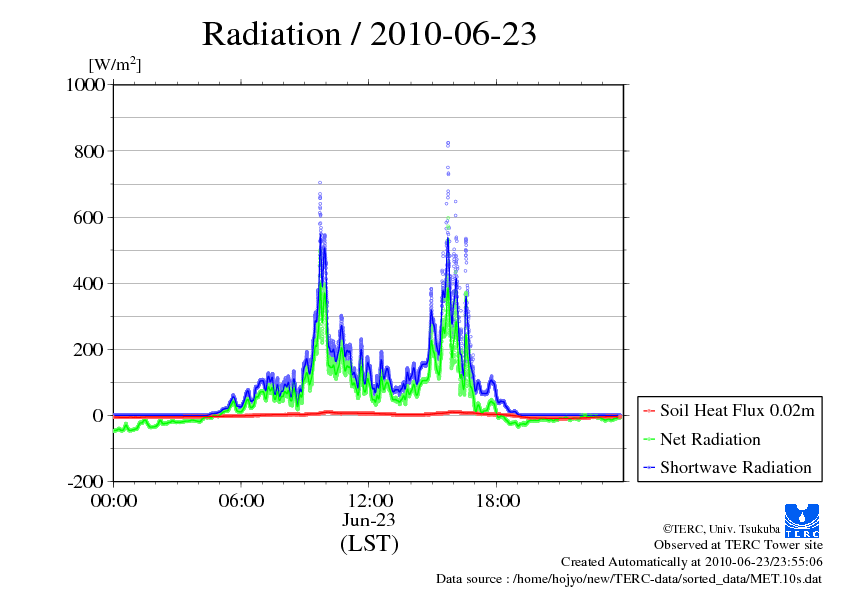
Task: Click the x-axis label '12:00'
Action: coord(369,501)
